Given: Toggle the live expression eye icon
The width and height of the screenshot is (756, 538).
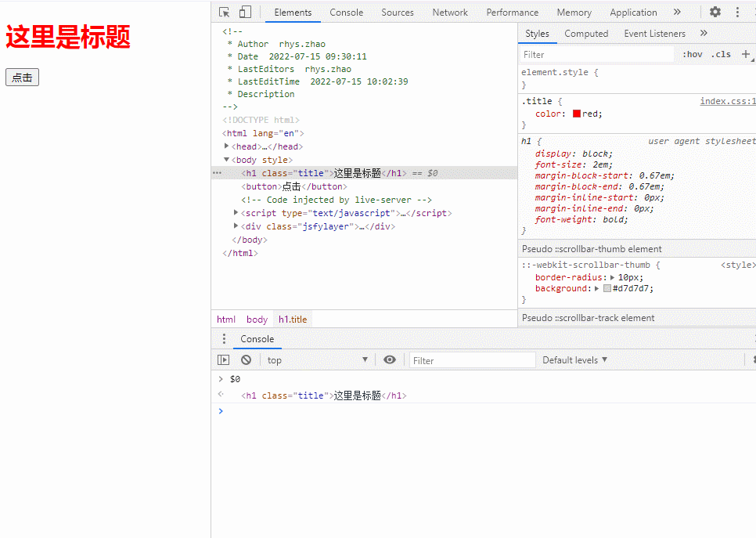Looking at the screenshot, I should pos(390,359).
